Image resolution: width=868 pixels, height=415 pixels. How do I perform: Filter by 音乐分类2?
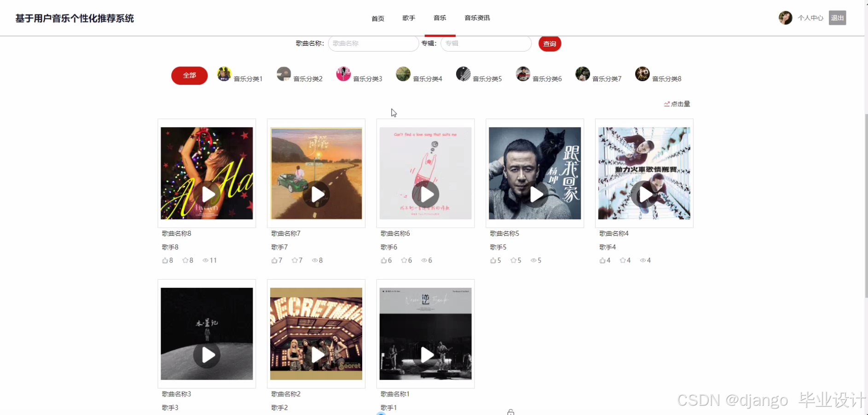pos(300,75)
